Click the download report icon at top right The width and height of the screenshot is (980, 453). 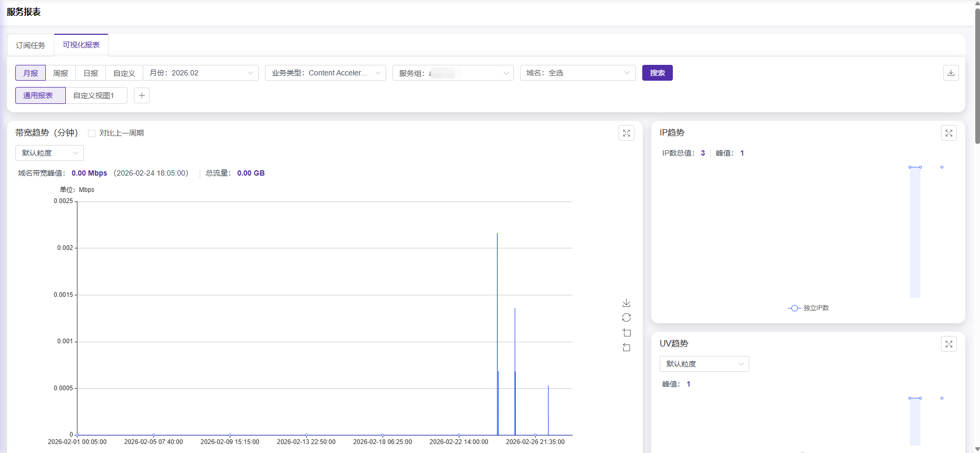[950, 73]
